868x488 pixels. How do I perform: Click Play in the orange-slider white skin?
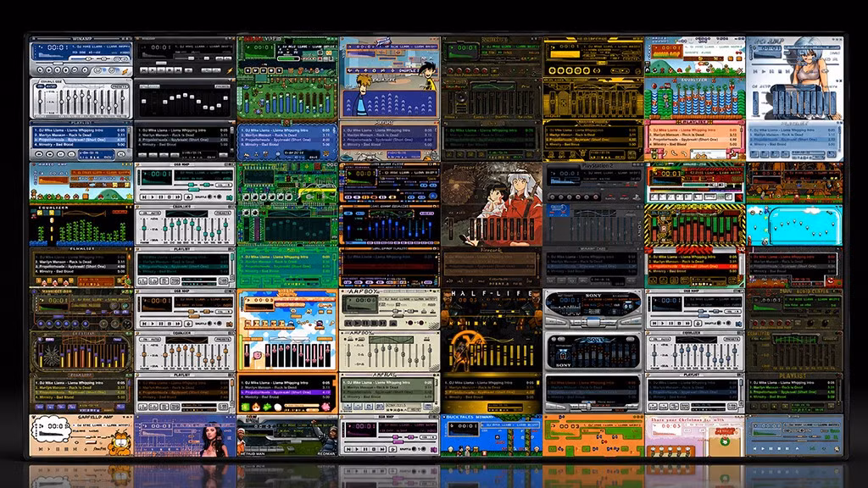tap(153, 324)
